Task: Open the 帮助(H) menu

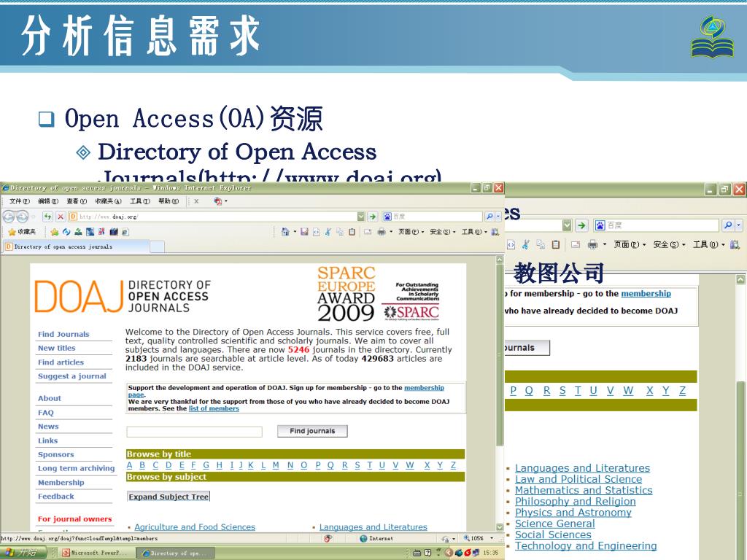Action: pyautogui.click(x=169, y=201)
